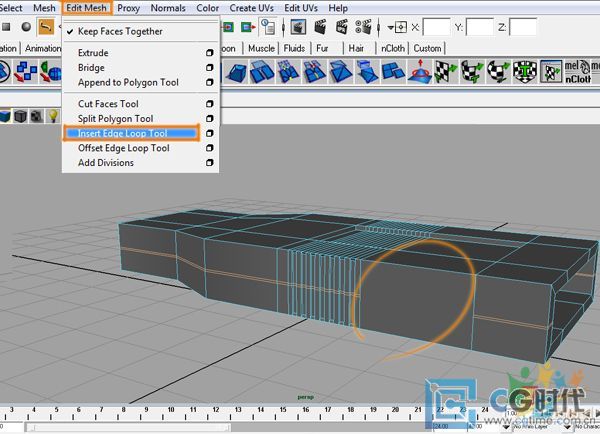
Task: Start IPR render clapperboard icon
Action: tap(341, 27)
